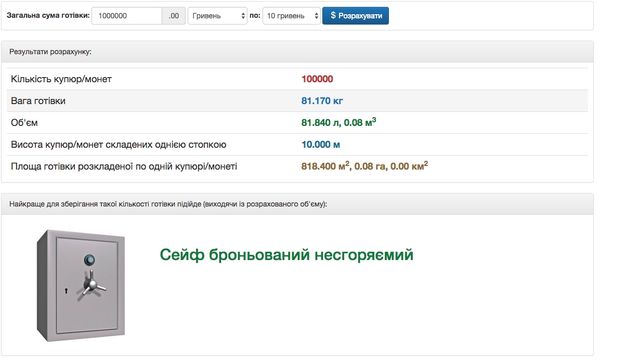Select the banknote count value 100000
This screenshot has width=640, height=360.
pyautogui.click(x=317, y=79)
